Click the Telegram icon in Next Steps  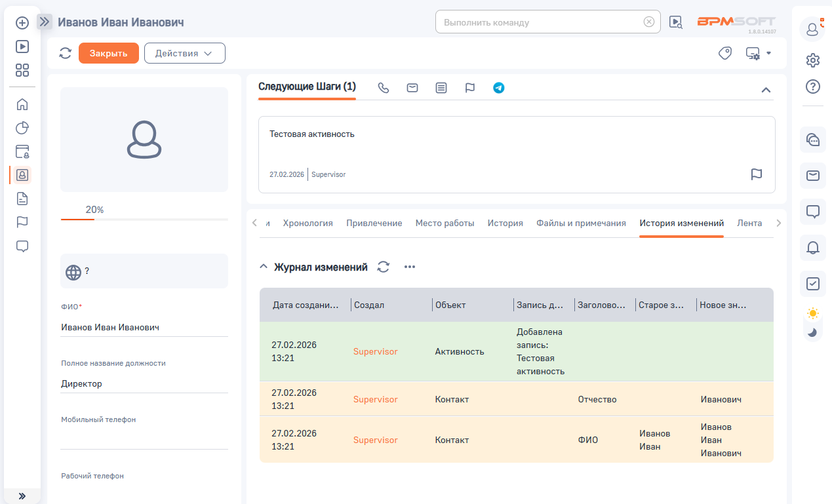499,88
